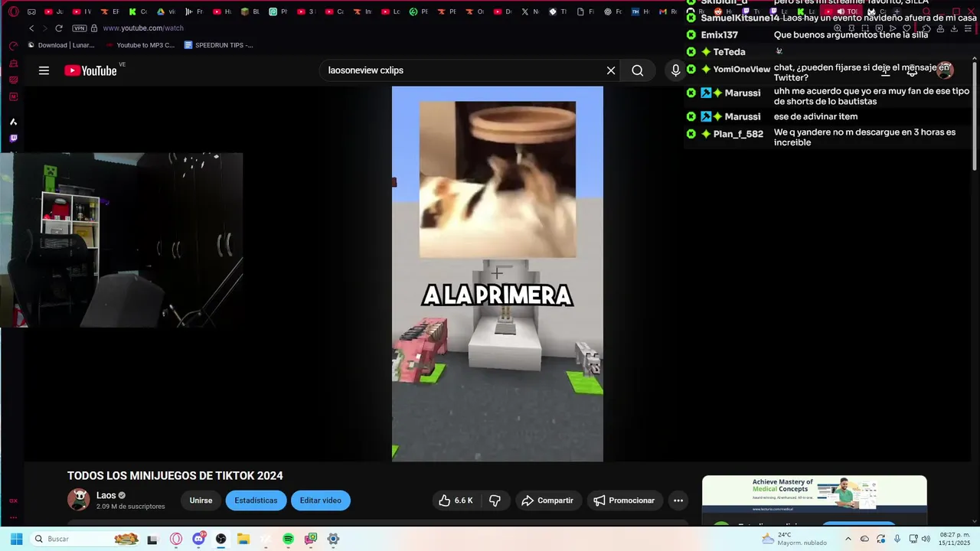Toggle the VPN badge in the address bar
Image resolution: width=980 pixels, height=551 pixels.
click(79, 28)
